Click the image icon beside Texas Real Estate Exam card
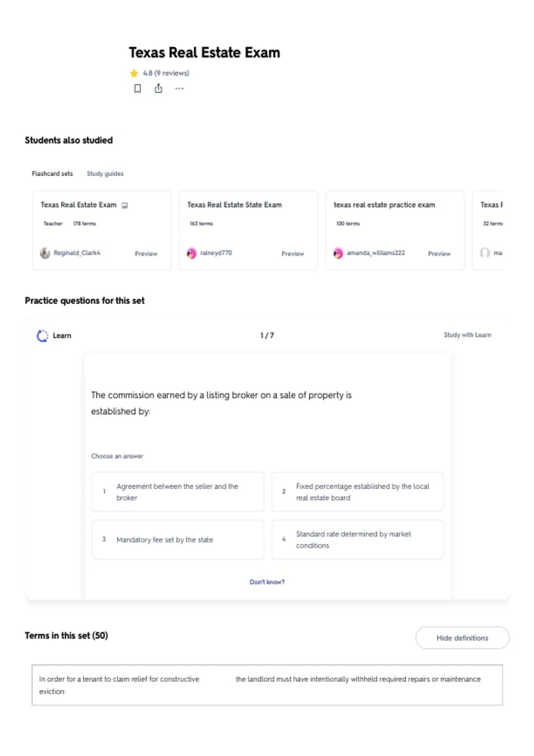The width and height of the screenshot is (534, 756). [x=125, y=205]
